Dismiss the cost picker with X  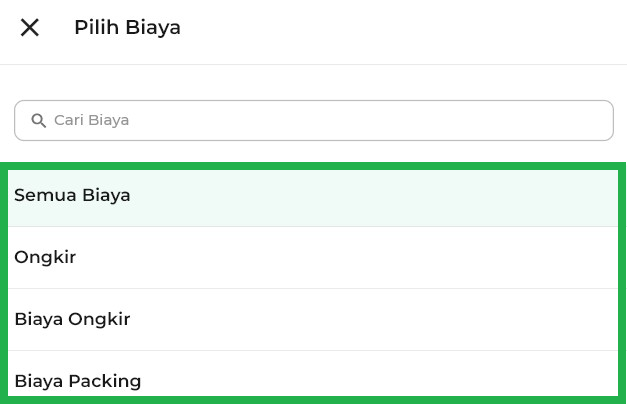tap(30, 28)
